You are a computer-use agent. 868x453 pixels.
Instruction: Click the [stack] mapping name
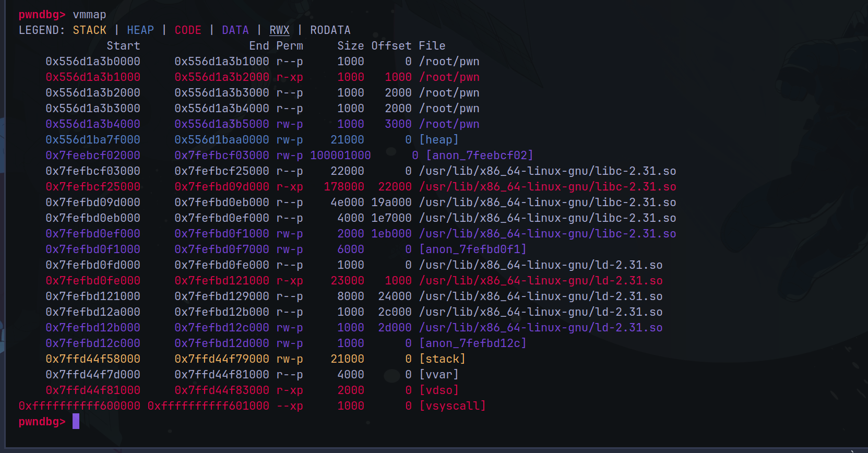(442, 359)
